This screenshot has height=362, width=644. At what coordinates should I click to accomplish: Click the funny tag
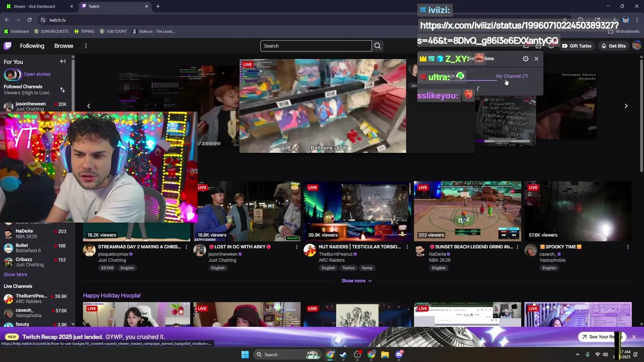pyautogui.click(x=367, y=268)
